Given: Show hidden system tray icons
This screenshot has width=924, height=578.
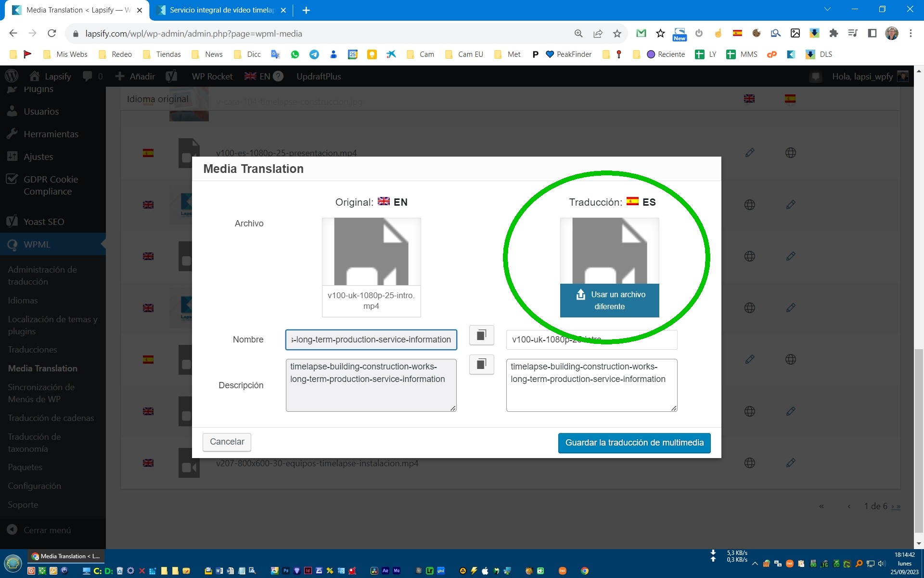Looking at the screenshot, I should [755, 563].
